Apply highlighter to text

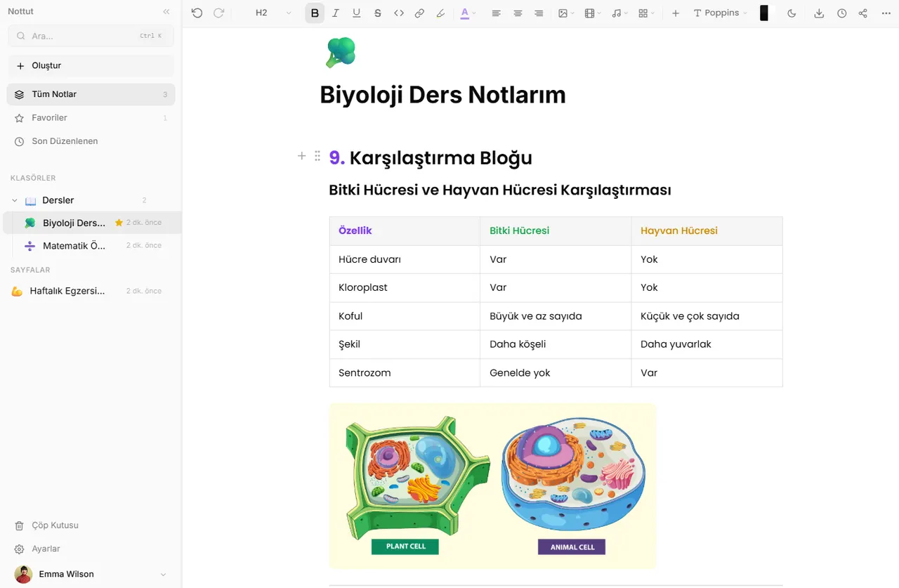(x=440, y=13)
